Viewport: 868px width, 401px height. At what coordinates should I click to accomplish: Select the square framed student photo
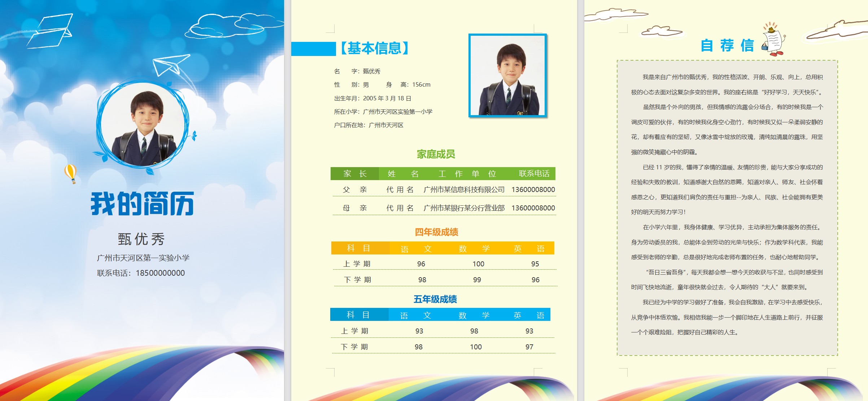point(508,76)
